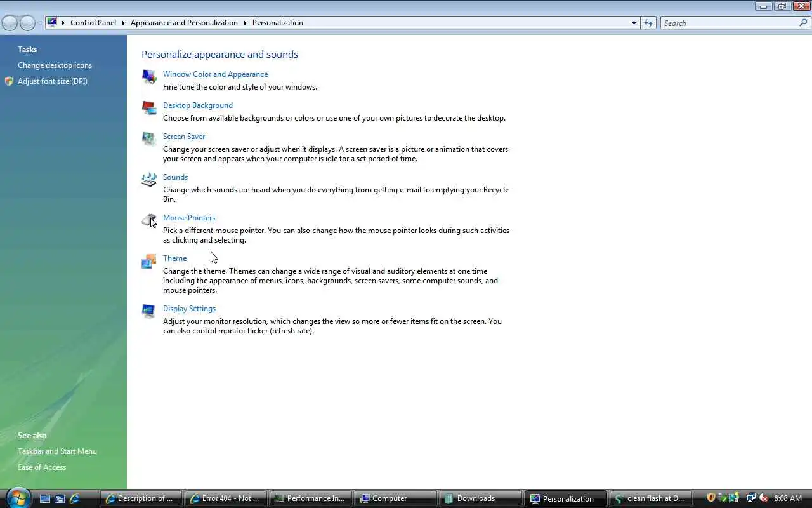The image size is (812, 508).
Task: Expand the arrow before Control Panel breadcrumb
Action: pos(63,23)
